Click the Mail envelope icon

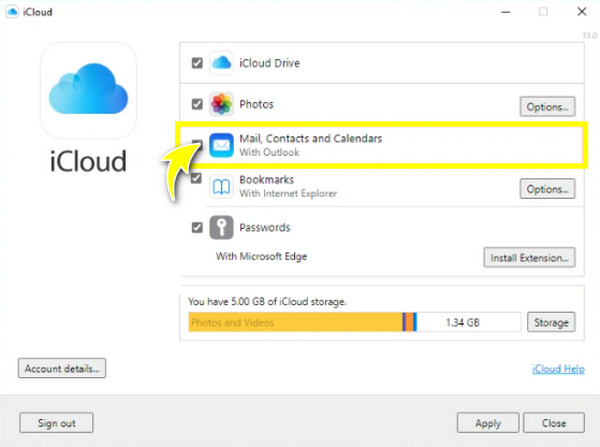pyautogui.click(x=221, y=145)
